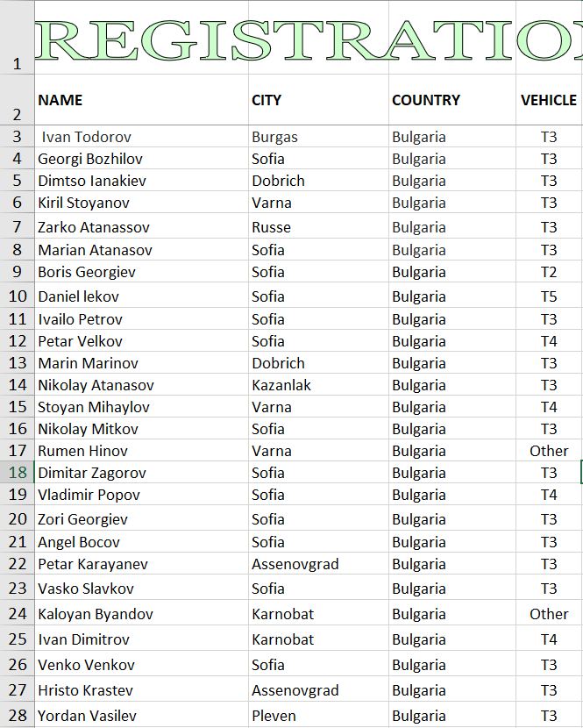Select the REGISTRATION title banner

(309, 40)
